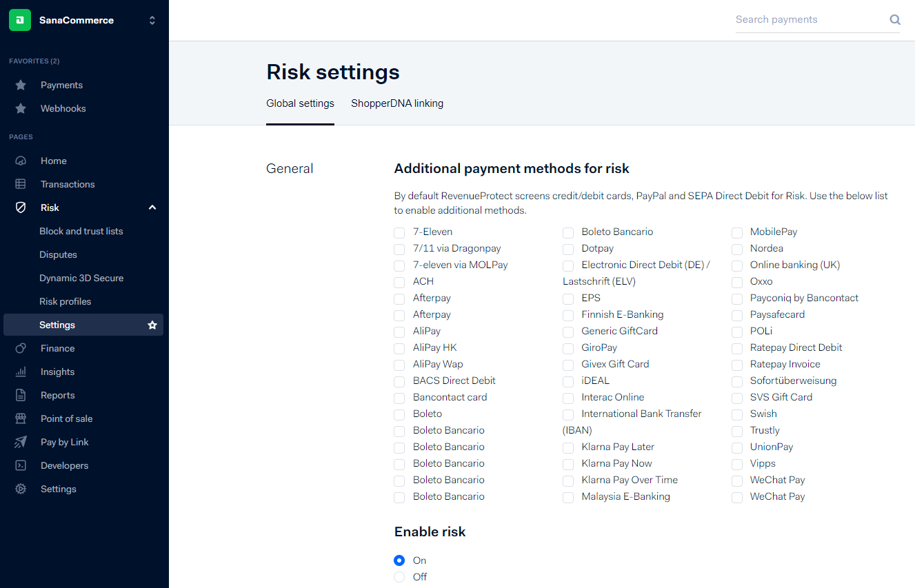
Task: Enable Ratepay Invoice checkbox
Action: coord(737,365)
